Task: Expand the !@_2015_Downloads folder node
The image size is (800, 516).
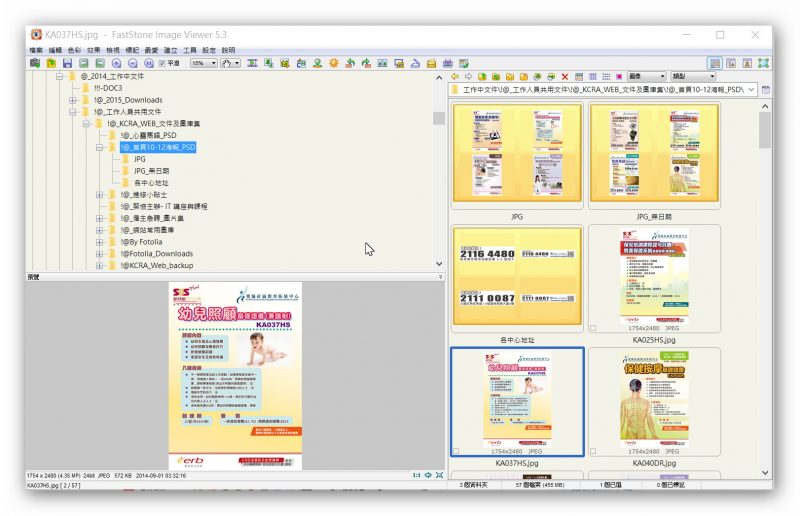Action: (73, 100)
